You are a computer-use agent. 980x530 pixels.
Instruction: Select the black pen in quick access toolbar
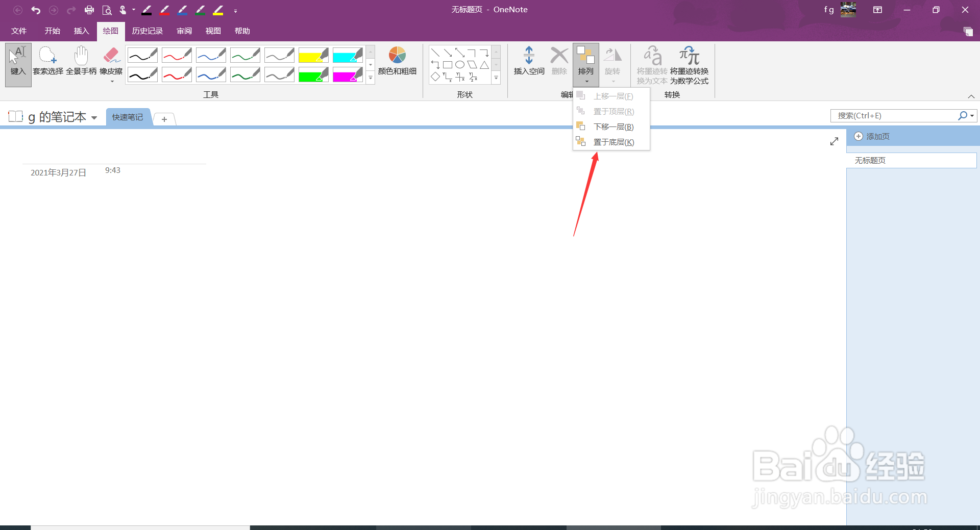coord(146,10)
